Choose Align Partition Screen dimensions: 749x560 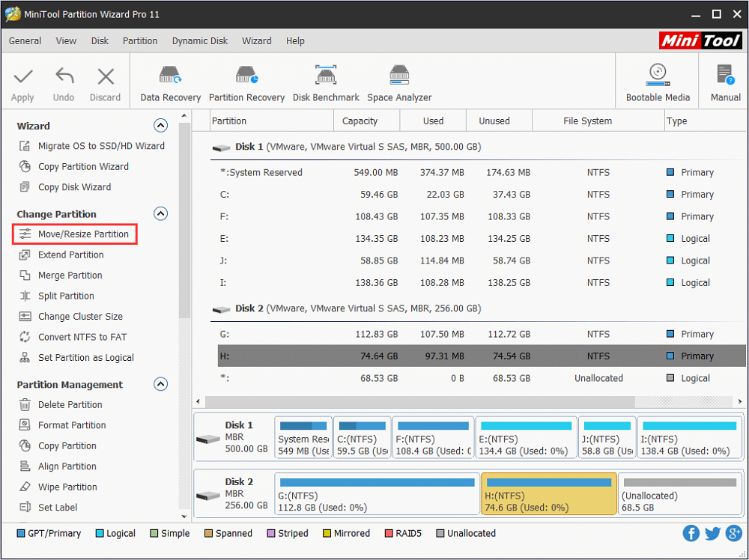pos(58,466)
